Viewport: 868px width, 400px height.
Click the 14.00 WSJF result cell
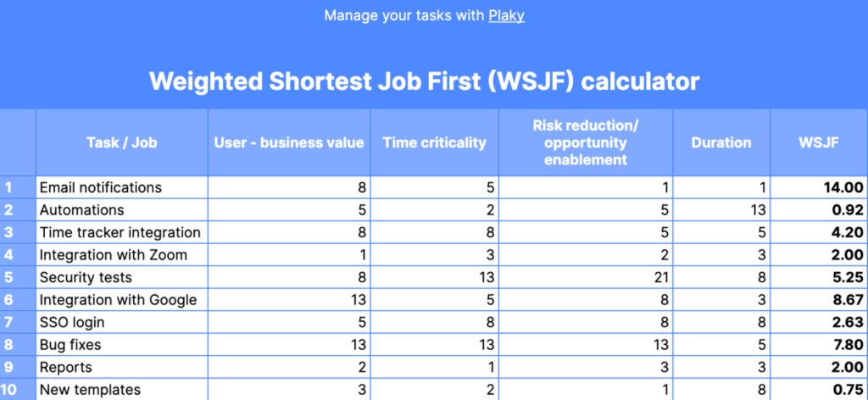coord(818,187)
